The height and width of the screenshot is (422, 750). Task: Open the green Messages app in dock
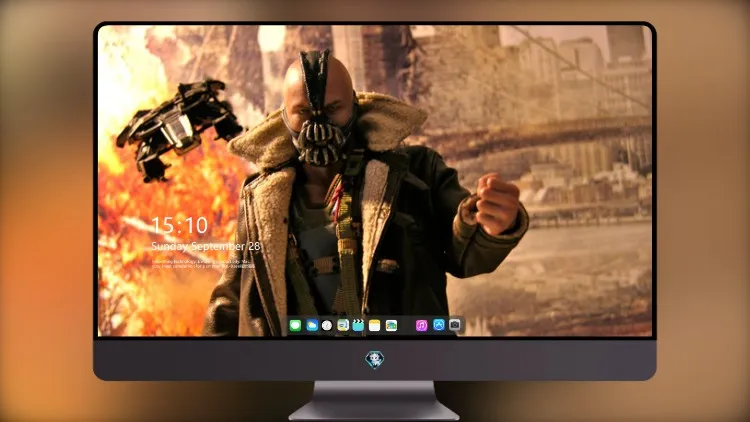pyautogui.click(x=295, y=325)
